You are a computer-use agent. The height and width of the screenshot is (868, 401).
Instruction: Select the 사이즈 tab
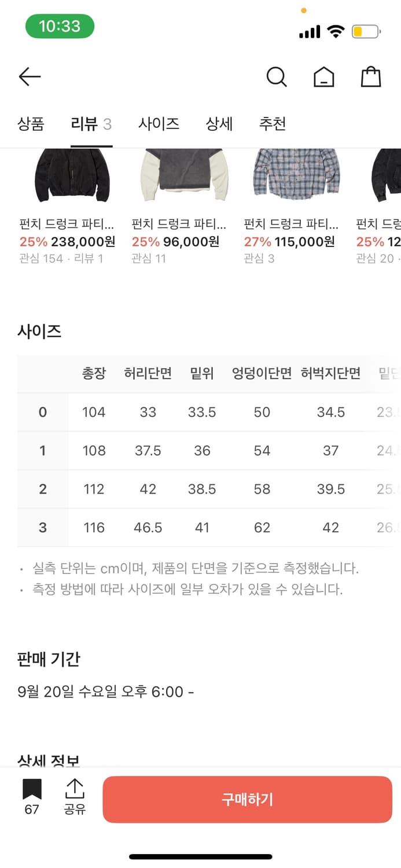coord(160,124)
